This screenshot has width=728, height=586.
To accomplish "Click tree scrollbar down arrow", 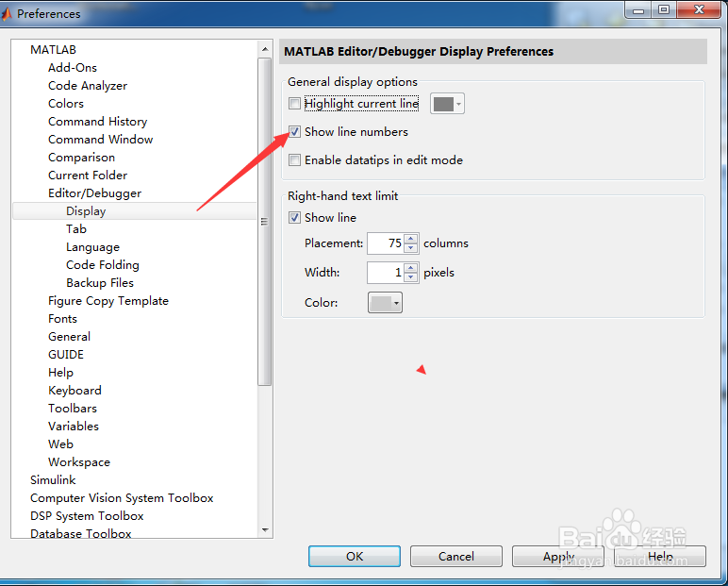I will point(265,529).
